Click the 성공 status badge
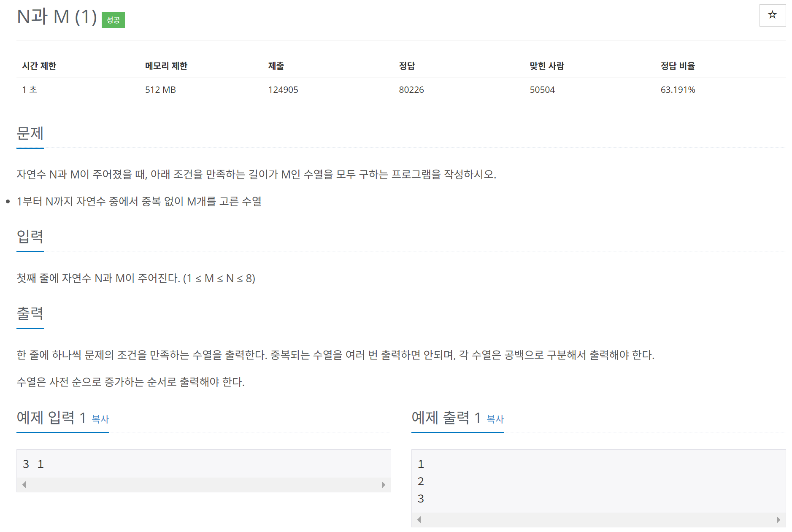The height and width of the screenshot is (532, 792). coord(113,19)
